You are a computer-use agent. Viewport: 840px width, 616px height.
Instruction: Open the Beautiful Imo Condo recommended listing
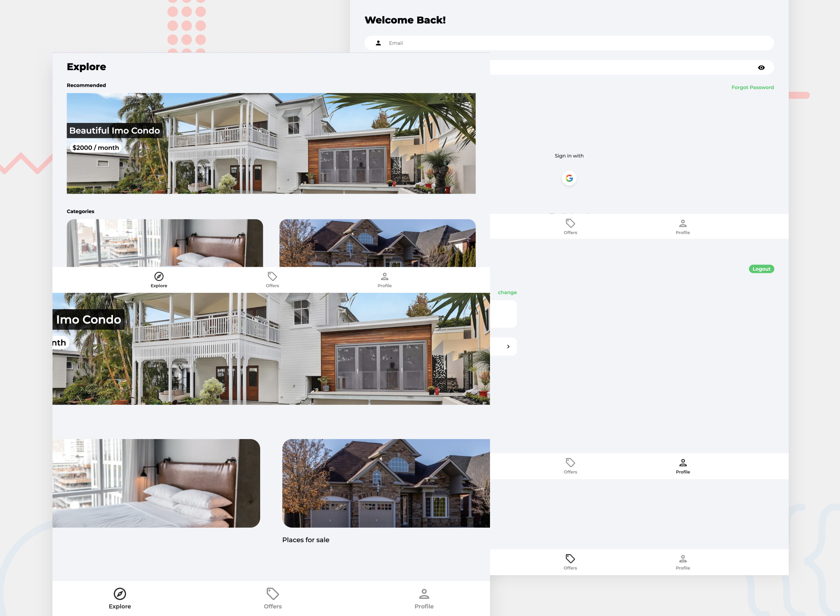click(x=271, y=143)
